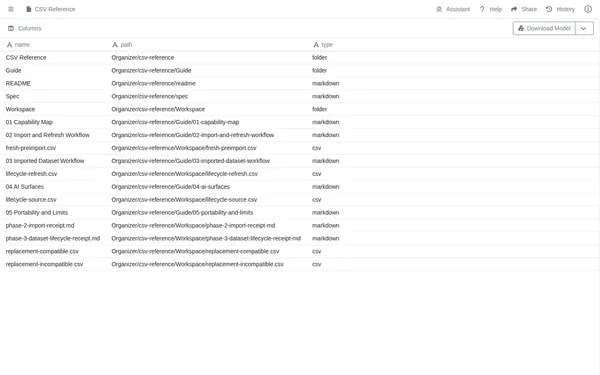Viewport: 600px width, 375px height.
Task: Select lifecycle-refresh.csv name cell
Action: [31, 174]
